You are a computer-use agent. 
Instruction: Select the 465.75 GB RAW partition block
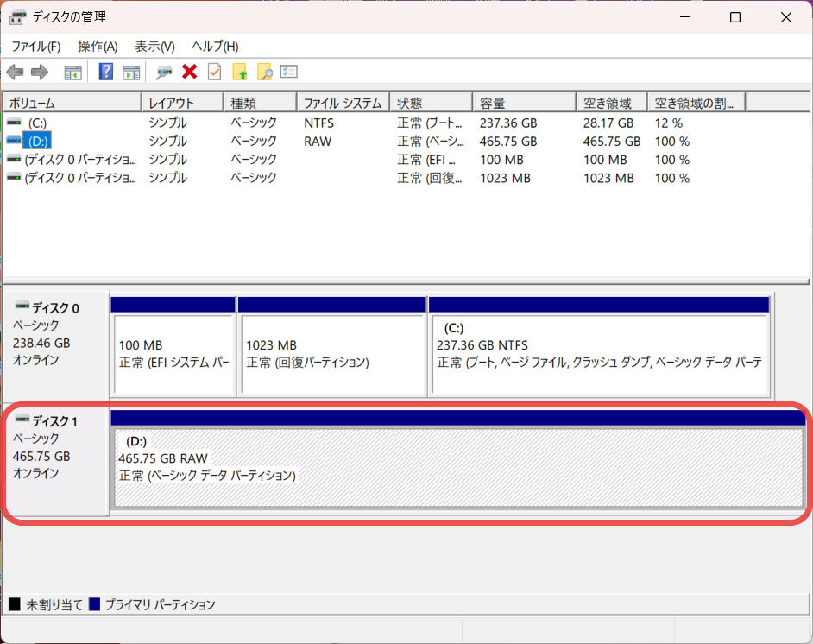(x=457, y=467)
